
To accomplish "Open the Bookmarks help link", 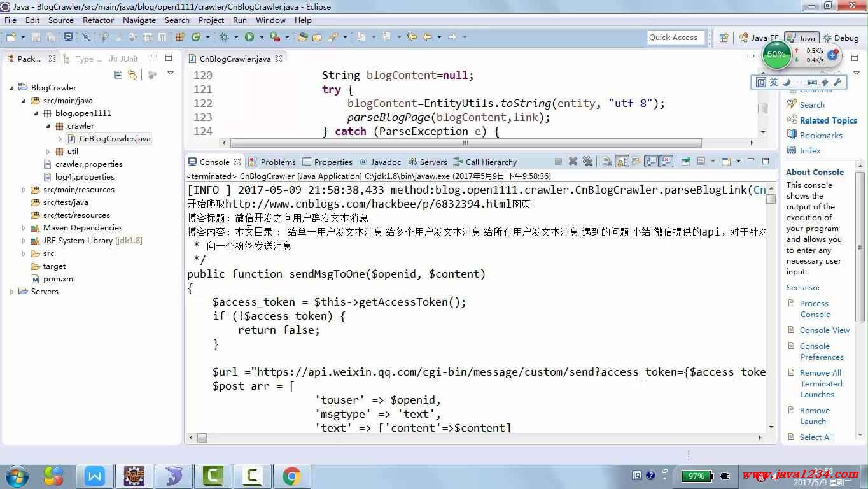I will 821,136.
